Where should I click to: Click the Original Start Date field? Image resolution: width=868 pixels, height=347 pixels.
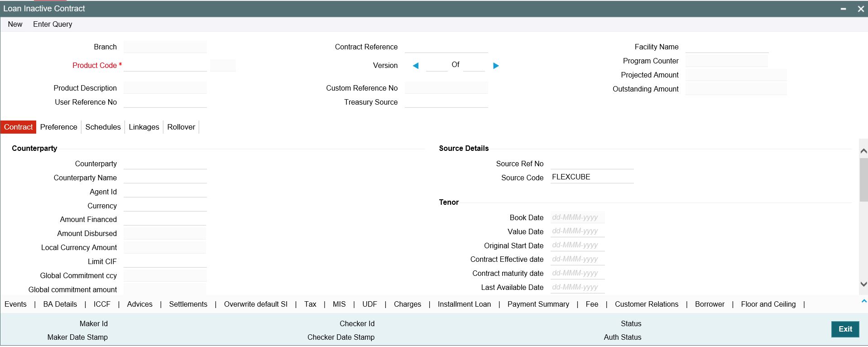[578, 246]
